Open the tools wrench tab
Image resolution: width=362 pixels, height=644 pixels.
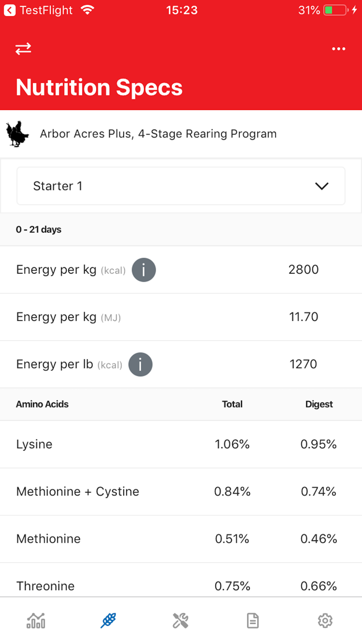[180, 620]
